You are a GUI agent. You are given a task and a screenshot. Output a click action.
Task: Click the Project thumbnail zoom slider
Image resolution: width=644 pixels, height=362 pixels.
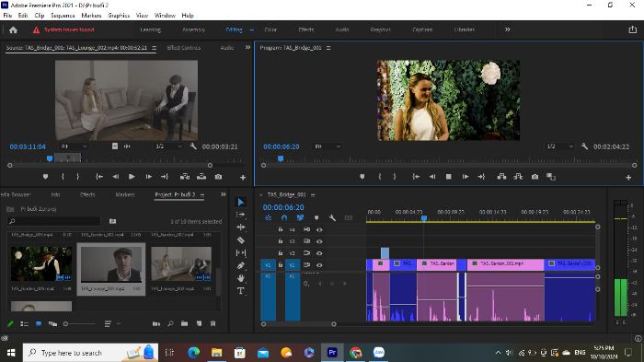(x=80, y=323)
